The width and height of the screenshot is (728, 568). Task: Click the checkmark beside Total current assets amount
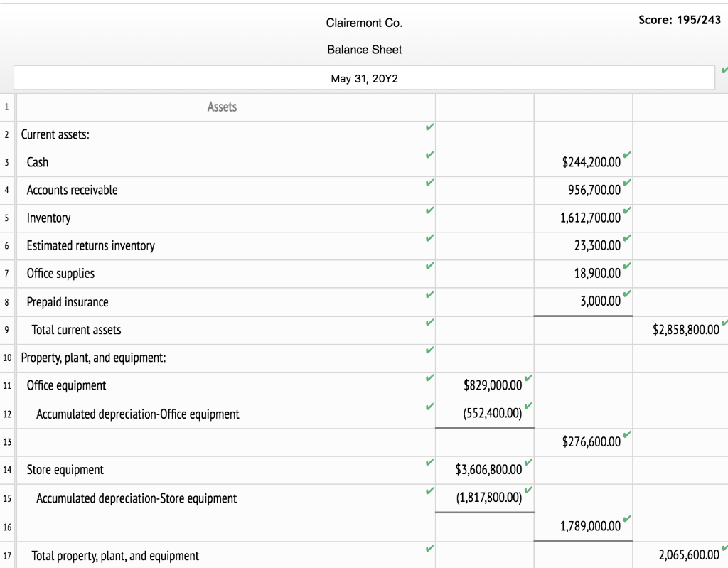pos(724,323)
